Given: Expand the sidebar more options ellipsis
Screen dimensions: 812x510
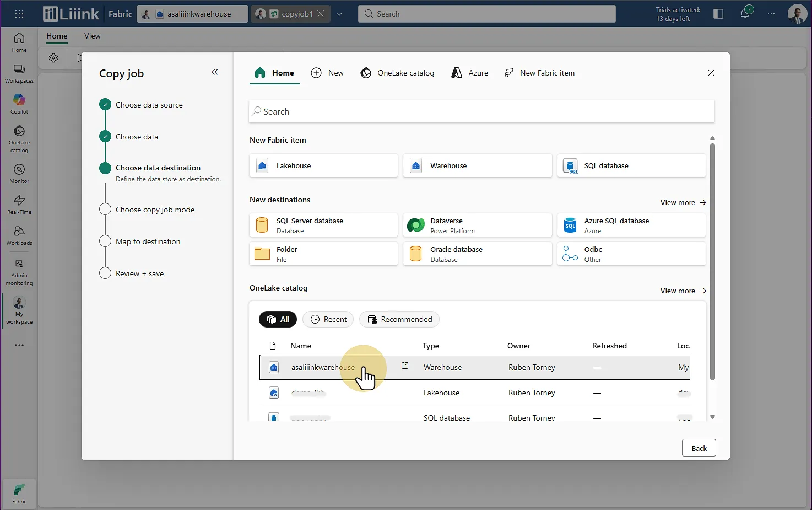Looking at the screenshot, I should coord(19,345).
